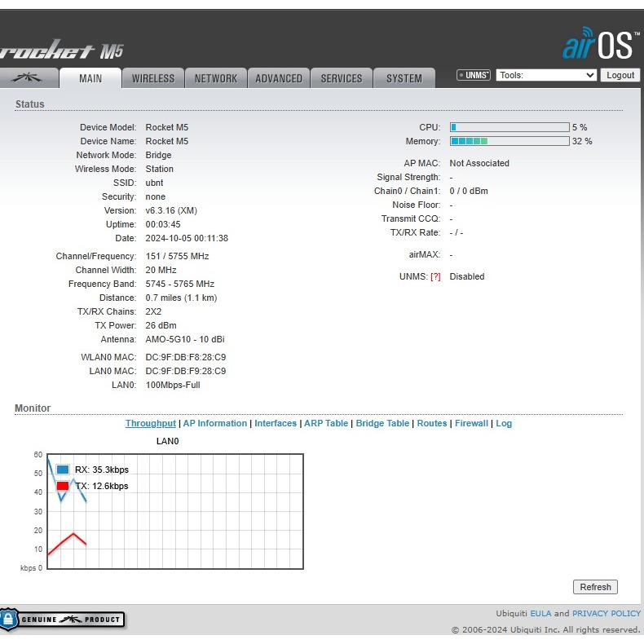Click the TX: 12.6kbps legend label
The width and height of the screenshot is (644, 644).
102,486
